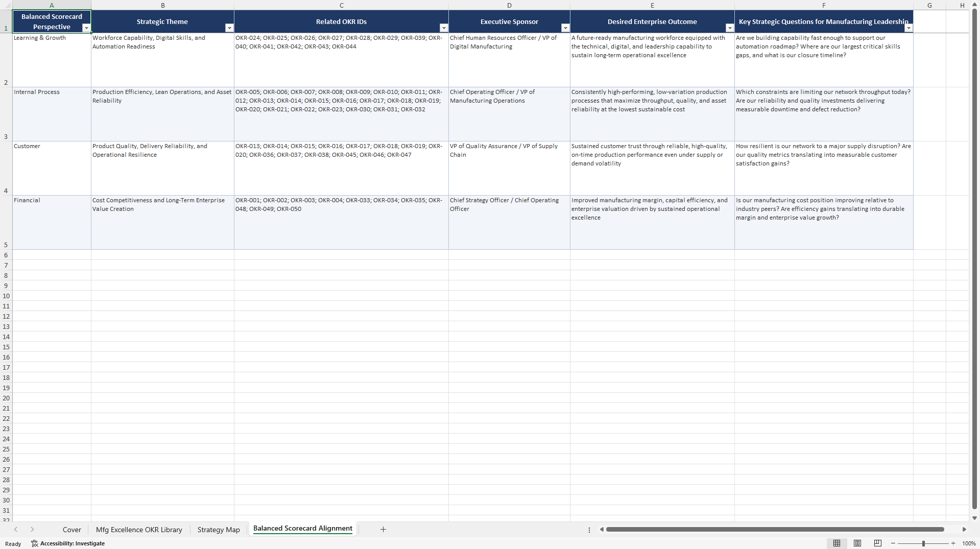Open the Key Strategic Questions filter dropdown
The height and width of the screenshot is (549, 980).
coord(909,28)
